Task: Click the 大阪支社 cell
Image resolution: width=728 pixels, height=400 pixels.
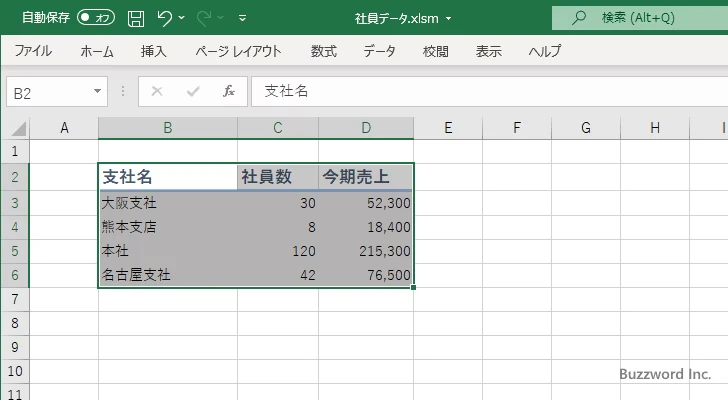Action: (x=168, y=203)
